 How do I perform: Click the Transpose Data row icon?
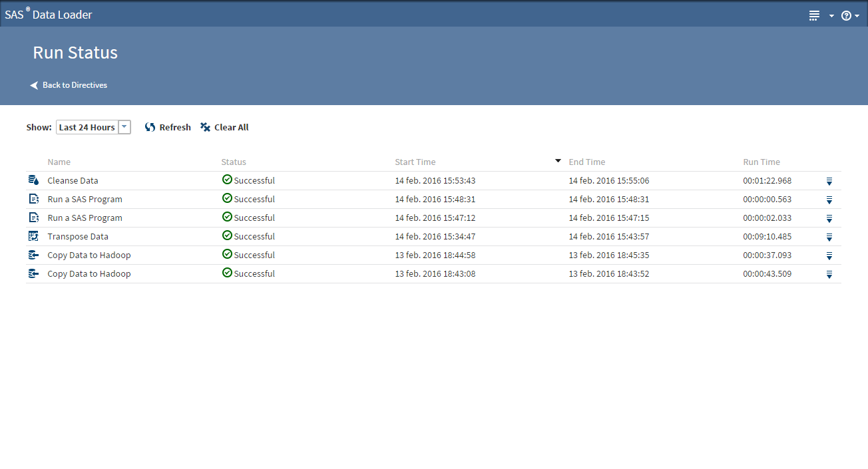tap(33, 236)
